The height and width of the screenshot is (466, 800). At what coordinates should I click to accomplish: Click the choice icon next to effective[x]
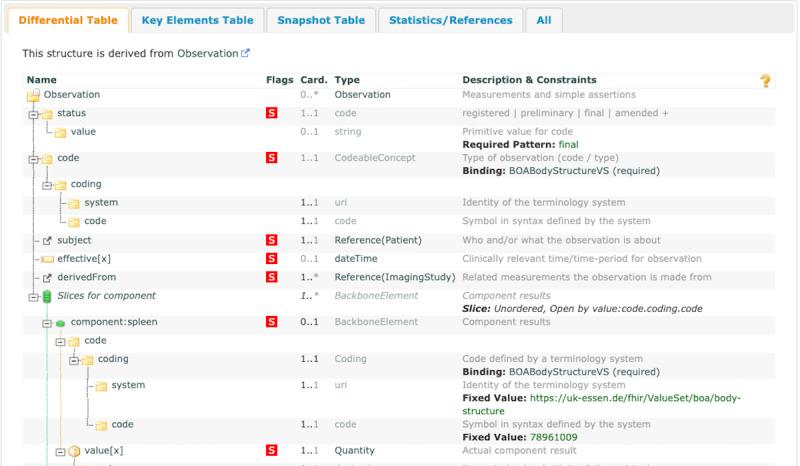(x=46, y=259)
